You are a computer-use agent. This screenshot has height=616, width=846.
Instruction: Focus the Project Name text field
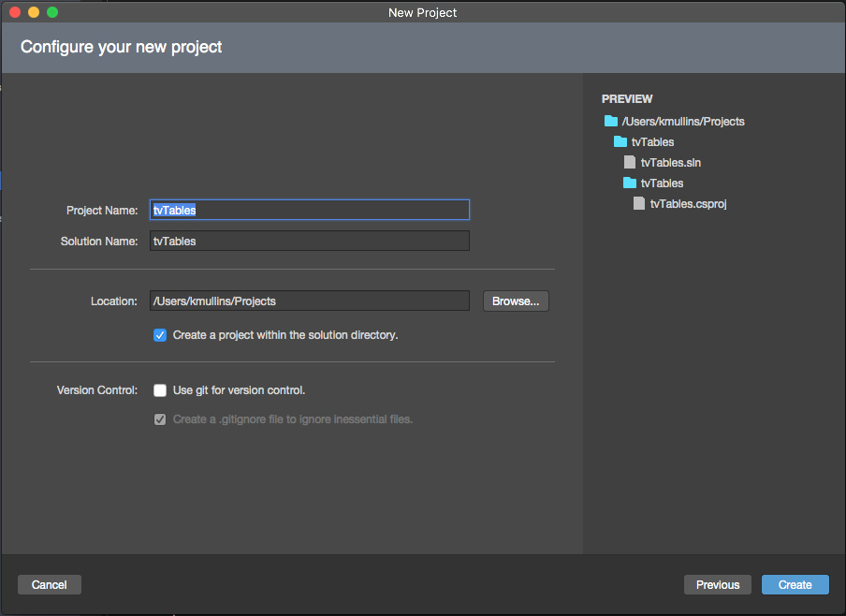pyautogui.click(x=310, y=210)
